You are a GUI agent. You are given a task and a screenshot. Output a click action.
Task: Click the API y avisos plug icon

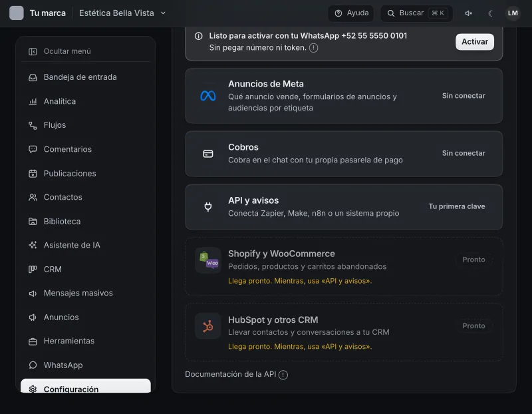208,207
